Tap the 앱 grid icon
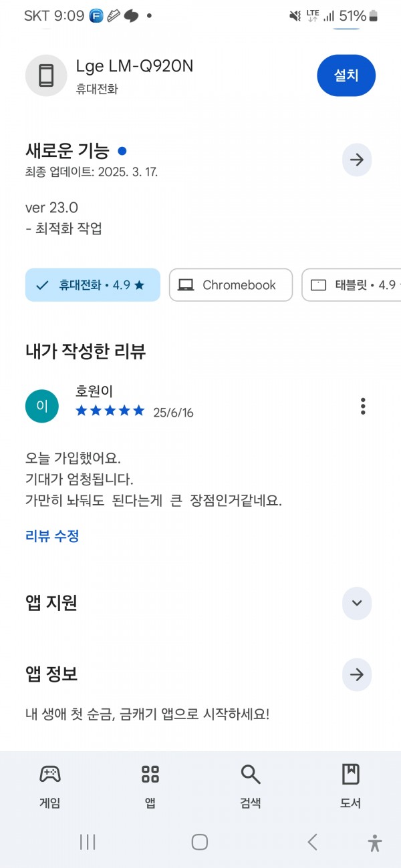Image resolution: width=401 pixels, height=868 pixels. [150, 775]
